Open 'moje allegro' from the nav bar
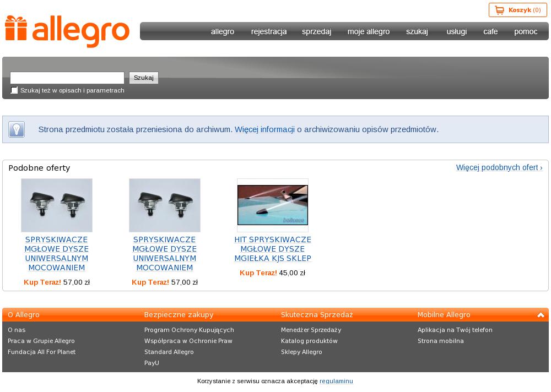 pos(369,31)
